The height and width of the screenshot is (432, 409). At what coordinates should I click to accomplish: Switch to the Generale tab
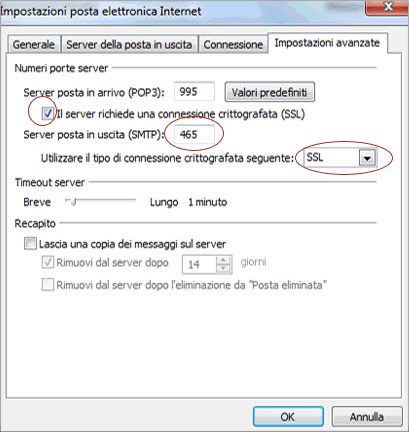coord(33,44)
